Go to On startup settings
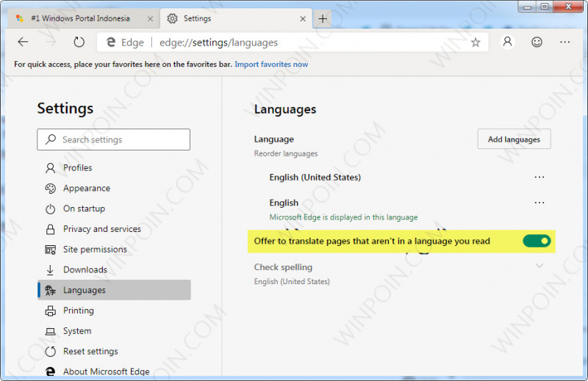This screenshot has height=381, width=588. (x=114, y=208)
